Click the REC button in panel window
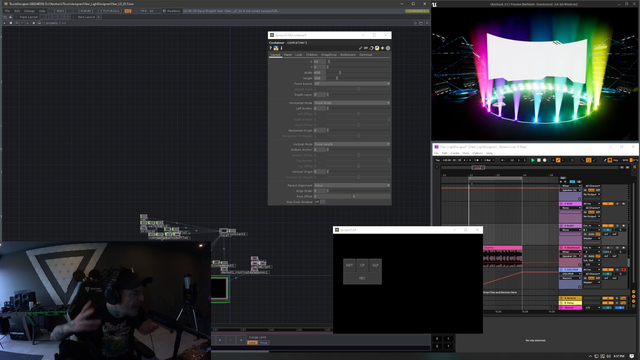This screenshot has width=640, height=360. coord(362,278)
